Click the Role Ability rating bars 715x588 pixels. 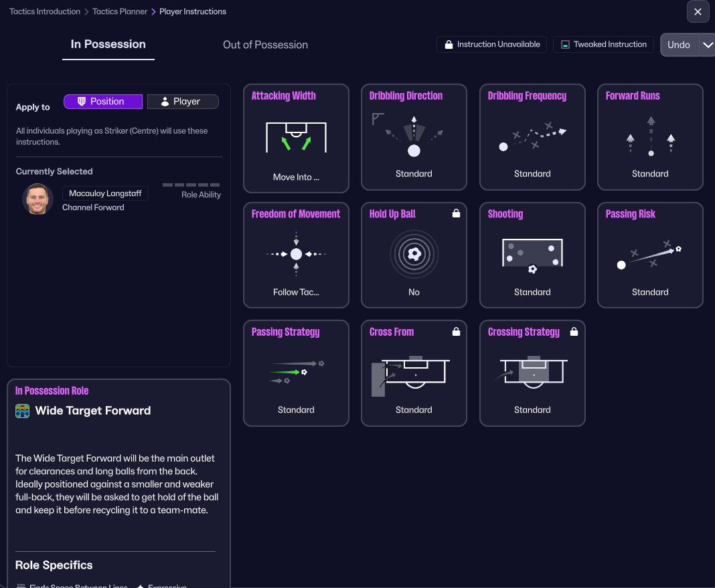click(191, 185)
